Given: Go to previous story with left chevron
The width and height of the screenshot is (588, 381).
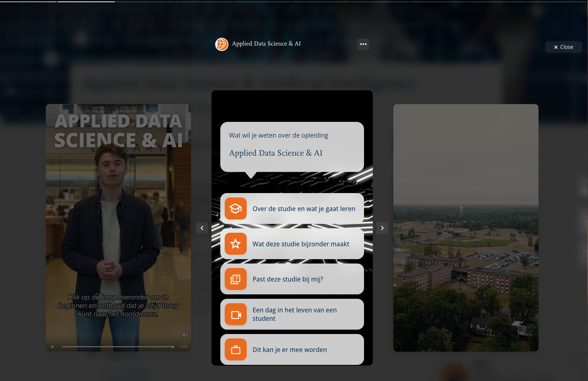Looking at the screenshot, I should pyautogui.click(x=202, y=228).
